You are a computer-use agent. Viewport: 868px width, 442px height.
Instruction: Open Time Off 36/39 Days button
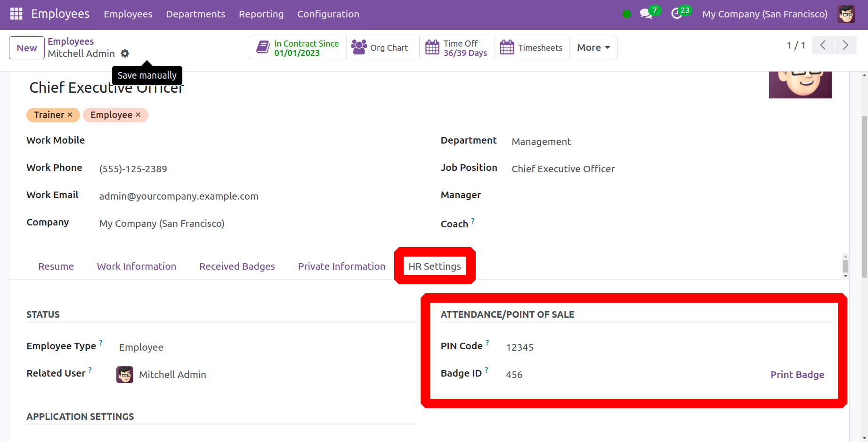tap(456, 48)
